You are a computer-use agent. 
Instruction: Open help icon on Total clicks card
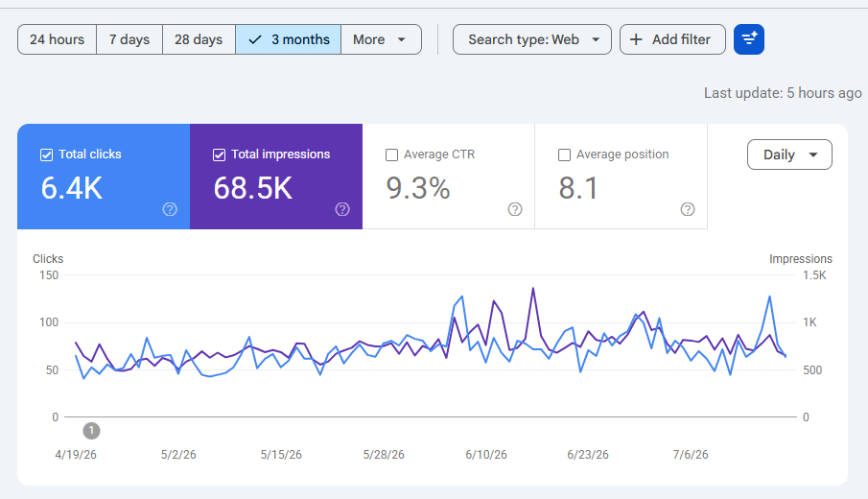click(x=170, y=209)
